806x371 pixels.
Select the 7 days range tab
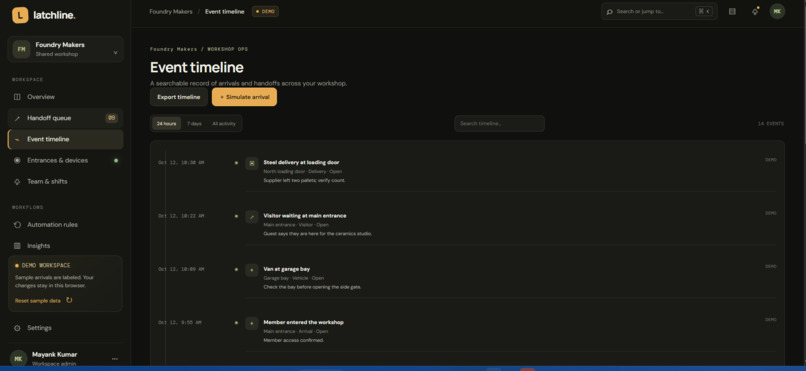click(x=194, y=123)
